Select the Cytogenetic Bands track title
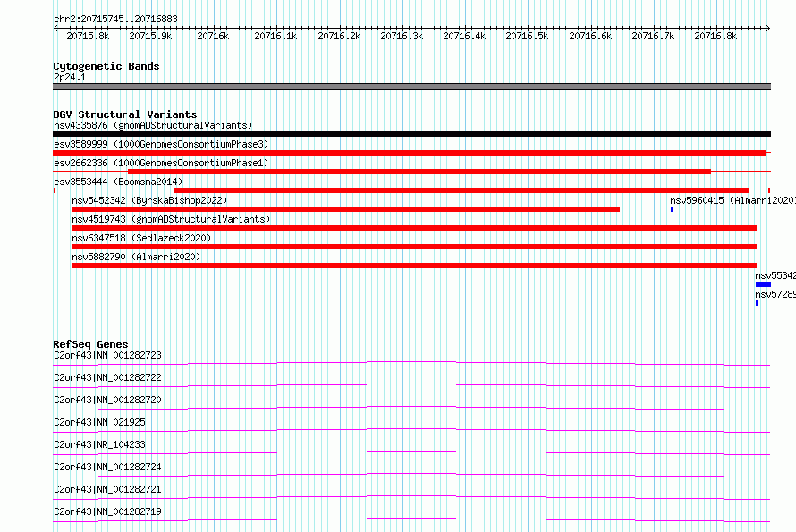This screenshot has height=532, width=796. [106, 66]
